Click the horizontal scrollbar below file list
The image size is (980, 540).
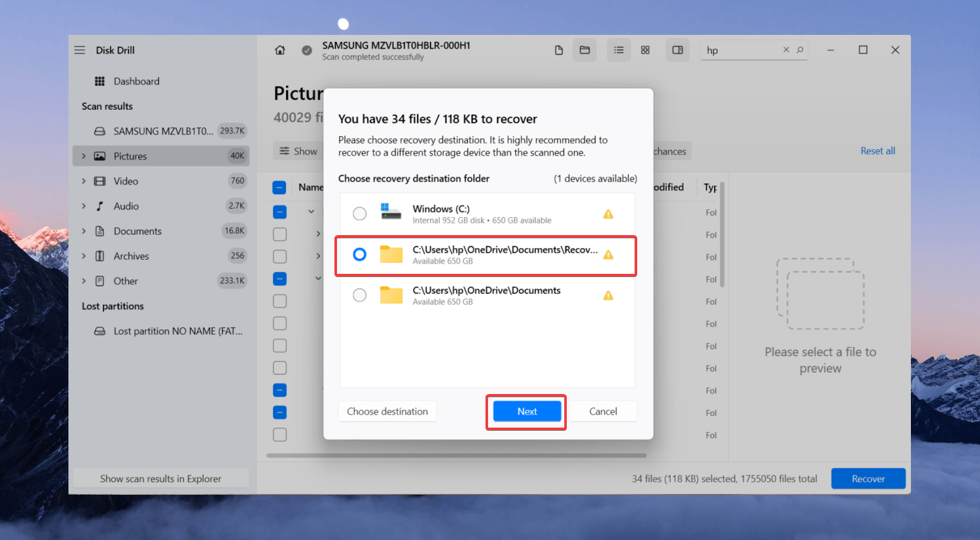(456, 455)
